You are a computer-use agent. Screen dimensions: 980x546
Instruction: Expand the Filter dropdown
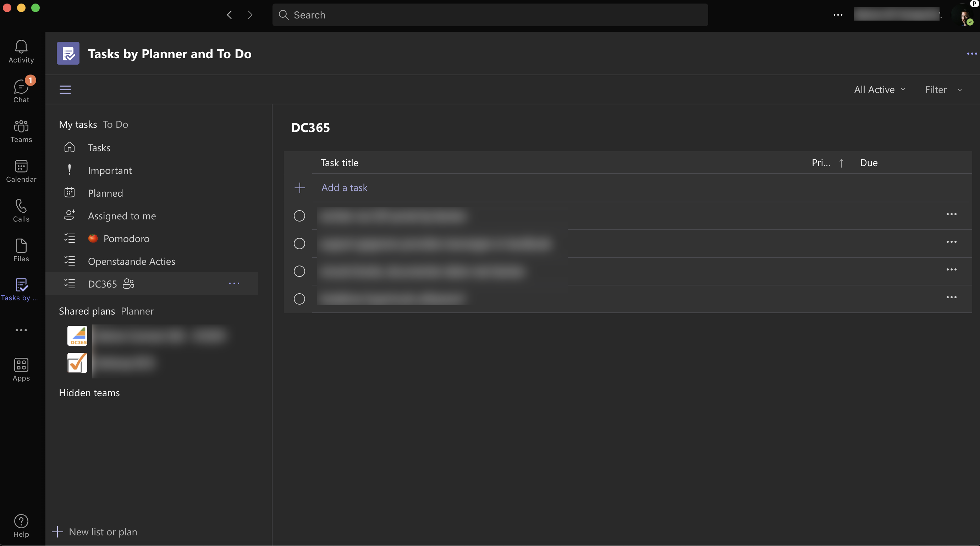pos(943,89)
